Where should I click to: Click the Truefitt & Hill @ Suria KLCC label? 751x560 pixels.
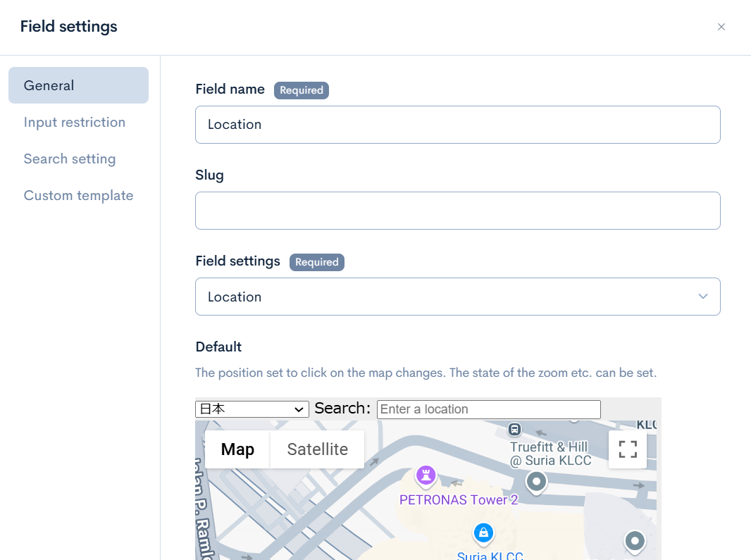click(550, 454)
